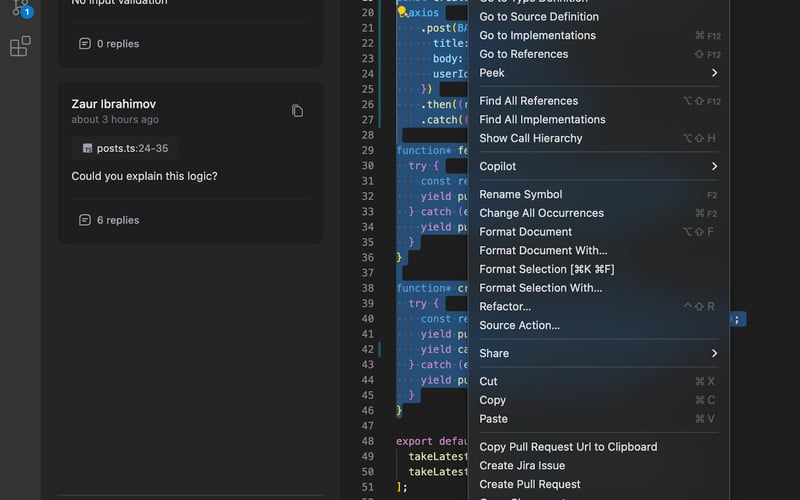
Task: Click line number 38 in gutter
Action: click(x=368, y=288)
